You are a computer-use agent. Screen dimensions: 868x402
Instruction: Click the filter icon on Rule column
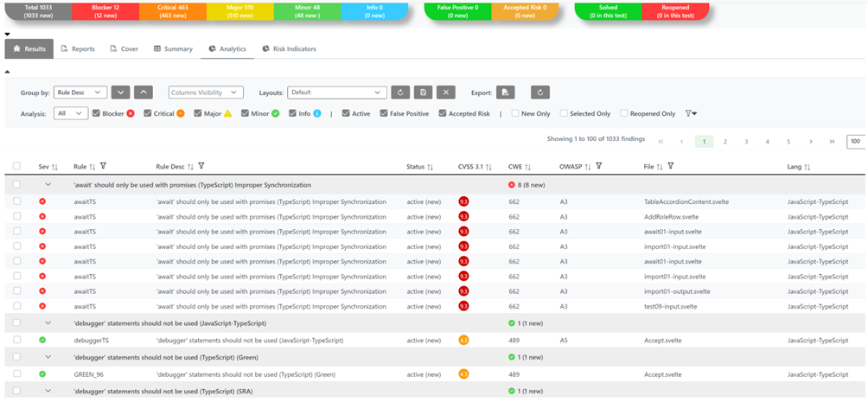coord(103,166)
